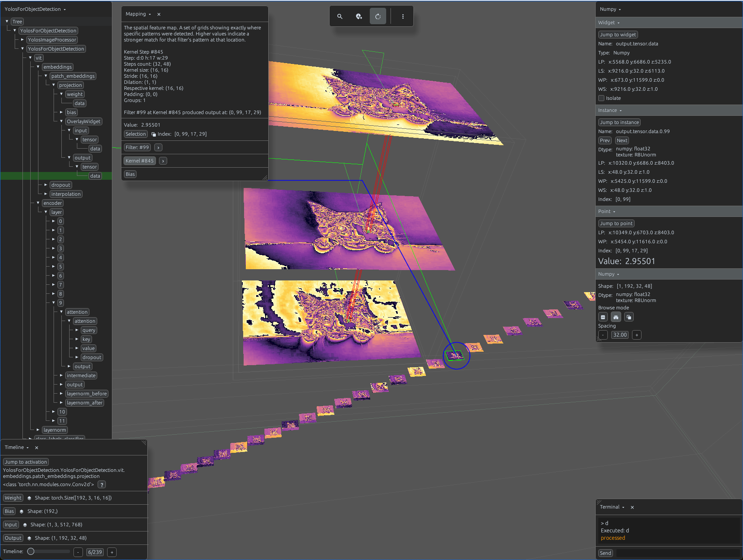Click the layers icon next to the Output shape

coord(29,538)
